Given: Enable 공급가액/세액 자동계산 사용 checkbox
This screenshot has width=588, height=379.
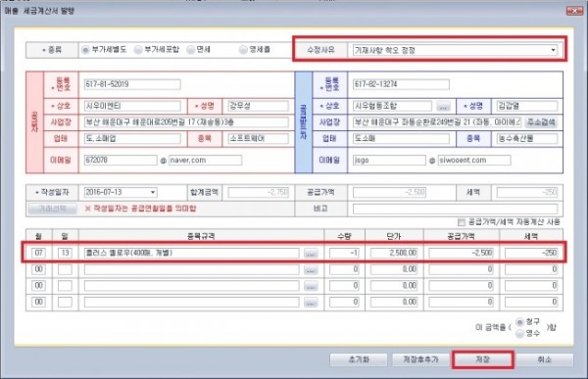Looking at the screenshot, I should point(462,222).
